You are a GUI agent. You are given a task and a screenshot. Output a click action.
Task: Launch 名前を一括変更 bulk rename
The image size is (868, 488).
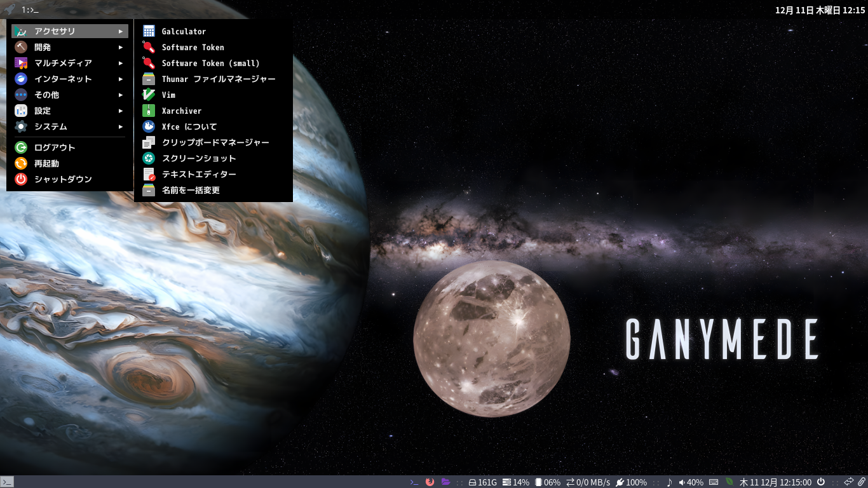(214, 190)
